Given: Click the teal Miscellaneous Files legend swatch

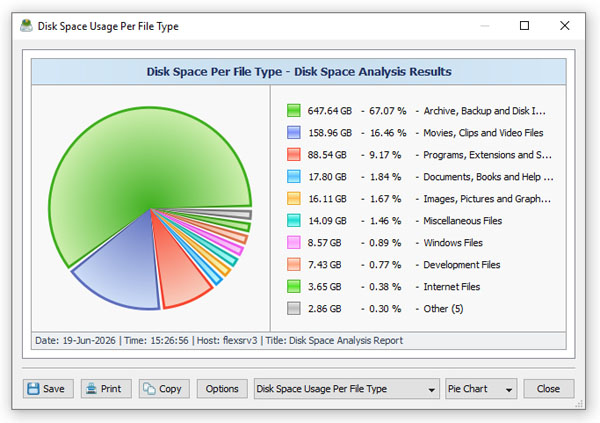Looking at the screenshot, I should pyautogui.click(x=293, y=220).
